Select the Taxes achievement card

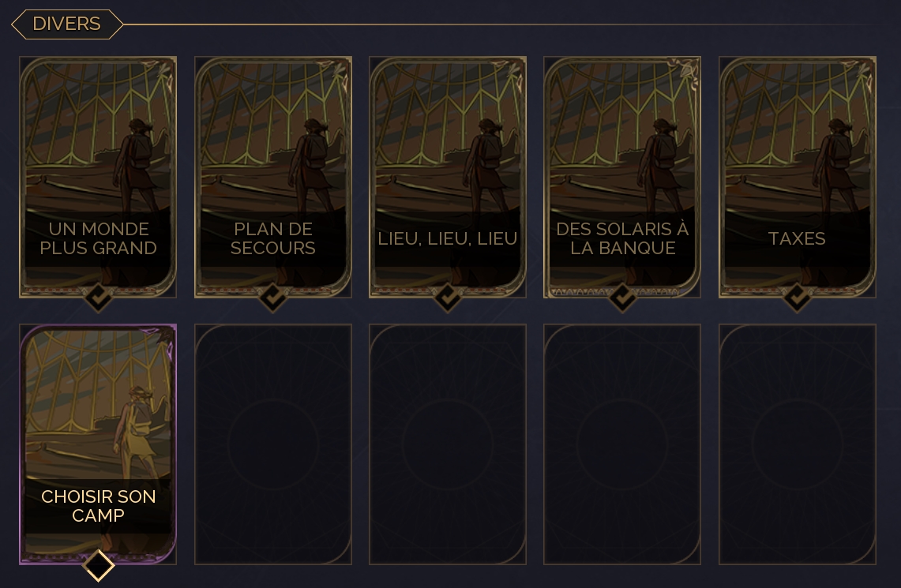(798, 177)
